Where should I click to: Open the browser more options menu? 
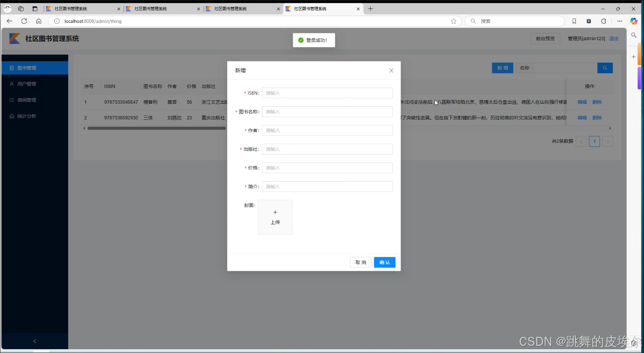coord(619,21)
